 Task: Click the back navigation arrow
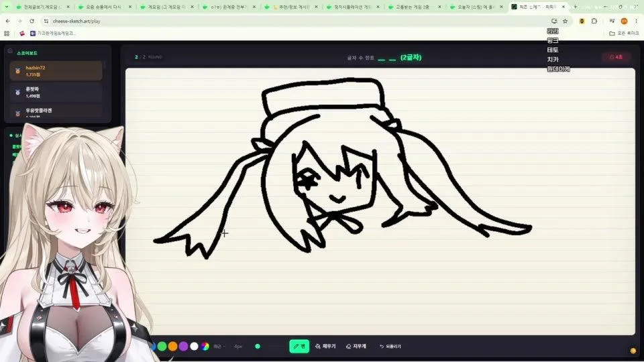8,21
